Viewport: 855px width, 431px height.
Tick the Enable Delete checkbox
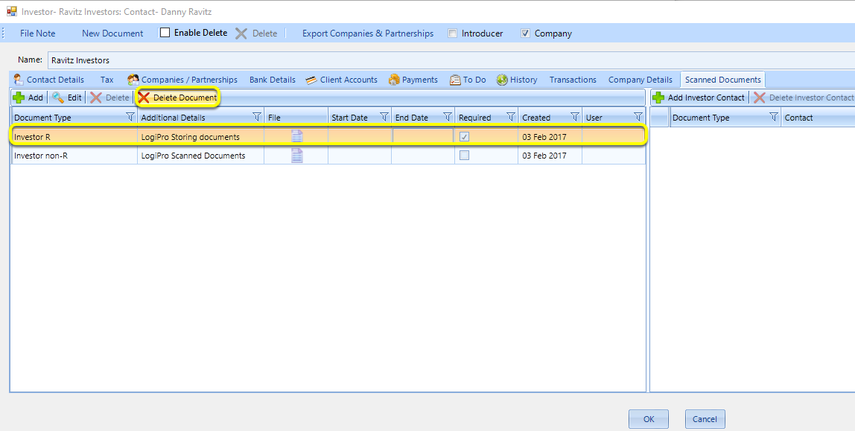coord(165,33)
